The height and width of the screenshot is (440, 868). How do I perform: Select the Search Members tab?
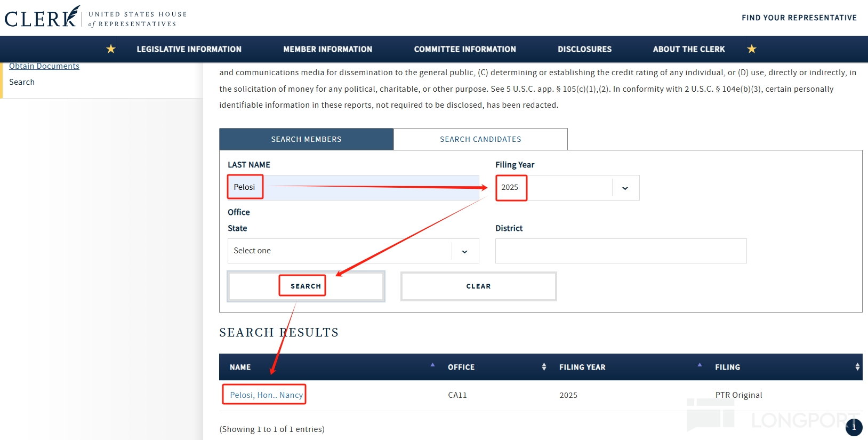[x=306, y=139]
